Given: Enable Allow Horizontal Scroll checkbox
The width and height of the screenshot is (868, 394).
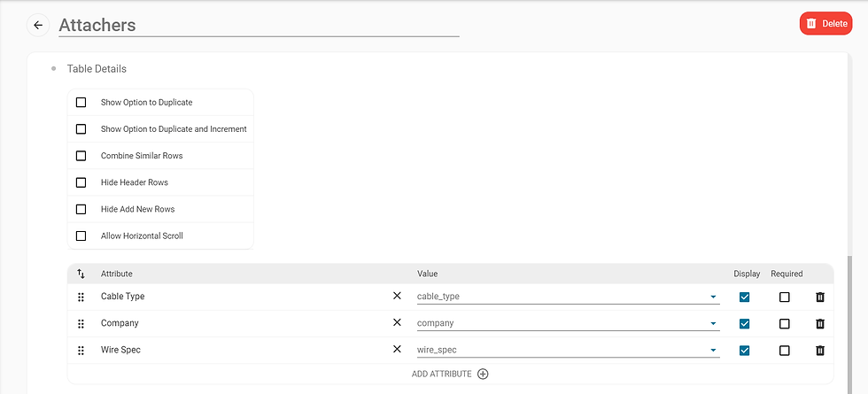Looking at the screenshot, I should tap(81, 236).
